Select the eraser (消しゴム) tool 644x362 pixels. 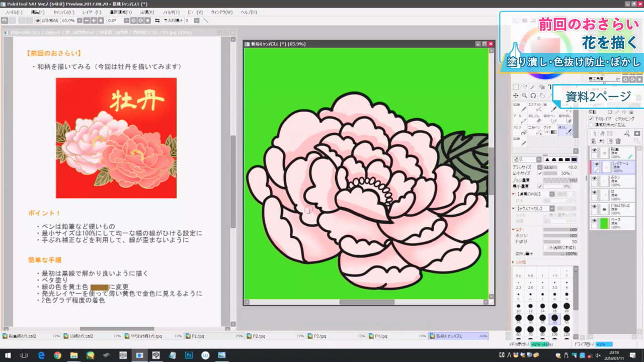tap(534, 119)
